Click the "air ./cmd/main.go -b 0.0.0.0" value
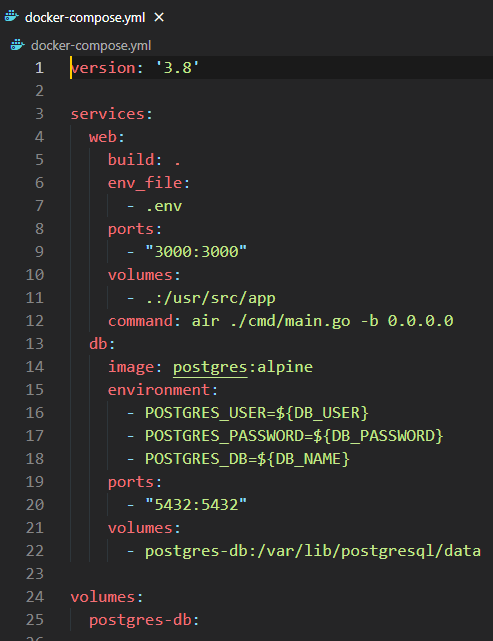 point(322,321)
